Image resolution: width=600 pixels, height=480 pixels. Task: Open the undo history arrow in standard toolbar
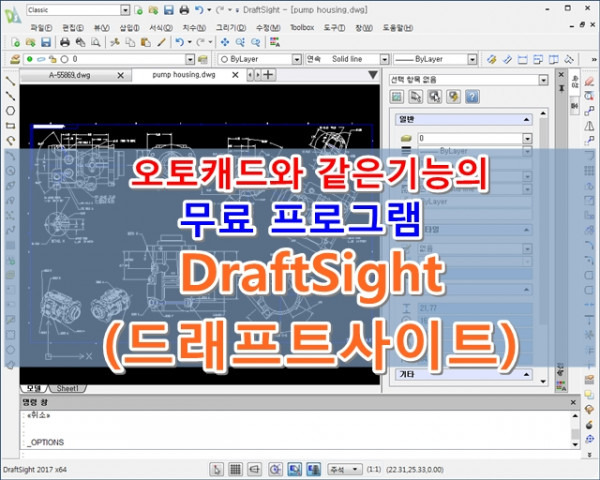coord(189,42)
